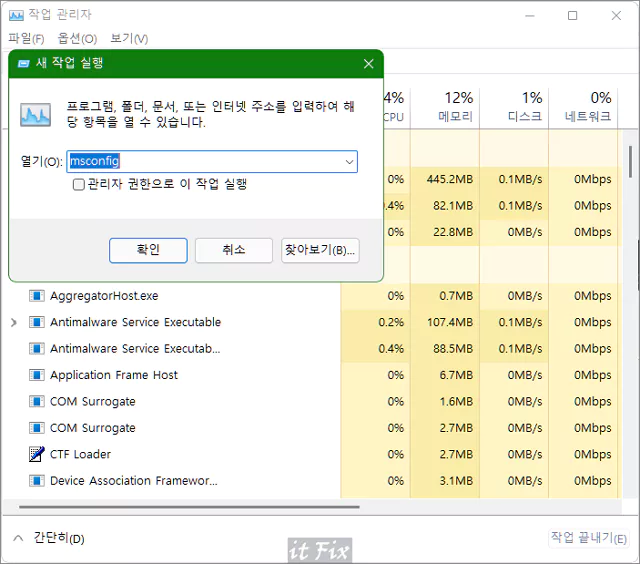Select the Application Frame Host row text
Image resolution: width=640 pixels, height=564 pixels.
click(x=114, y=375)
